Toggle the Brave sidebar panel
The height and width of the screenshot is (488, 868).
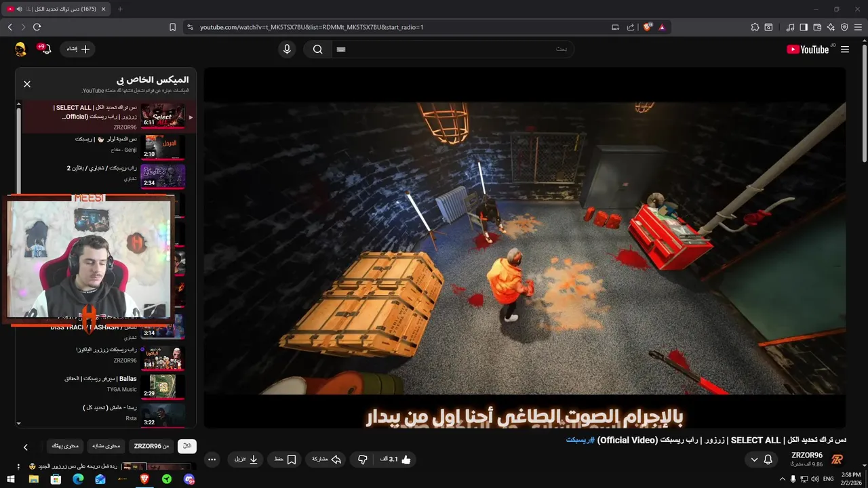coord(804,27)
